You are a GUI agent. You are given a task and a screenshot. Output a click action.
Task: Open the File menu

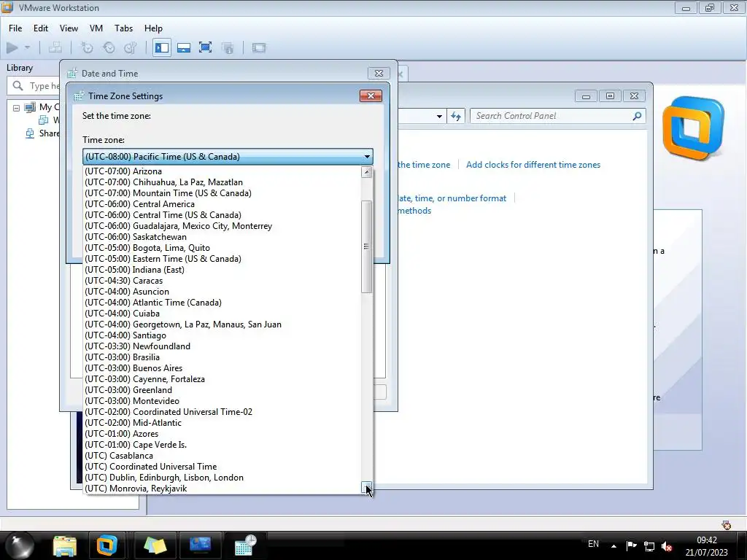pyautogui.click(x=15, y=28)
